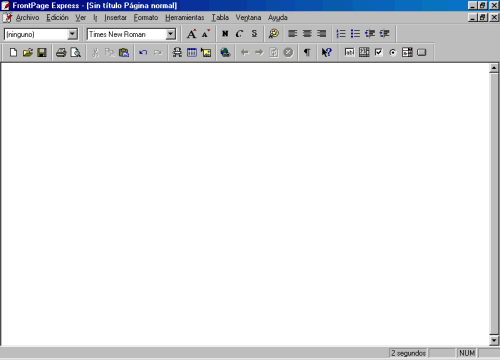Click the Undo arrow icon

click(x=143, y=53)
